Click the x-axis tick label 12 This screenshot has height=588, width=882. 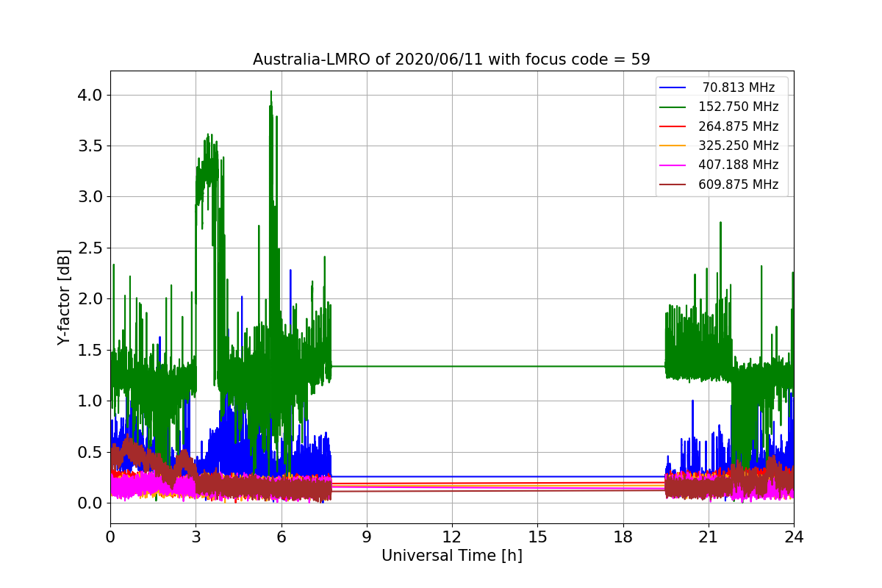tap(452, 537)
